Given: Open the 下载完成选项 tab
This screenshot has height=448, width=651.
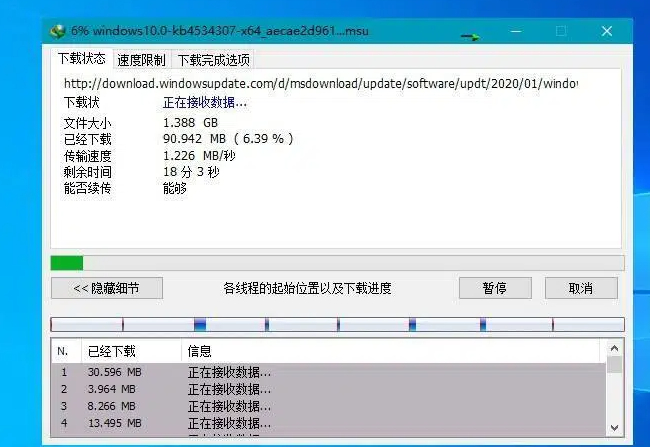Looking at the screenshot, I should (x=214, y=60).
